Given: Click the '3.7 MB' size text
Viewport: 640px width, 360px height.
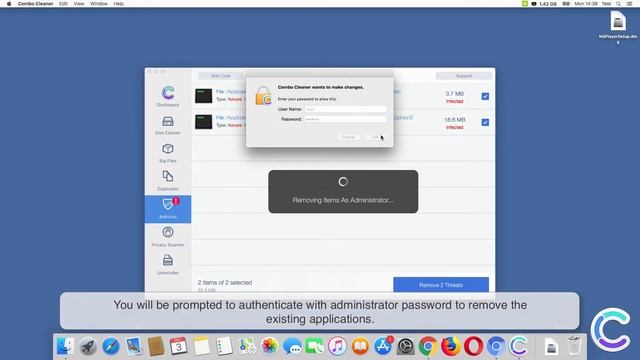Looking at the screenshot, I should [454, 93].
